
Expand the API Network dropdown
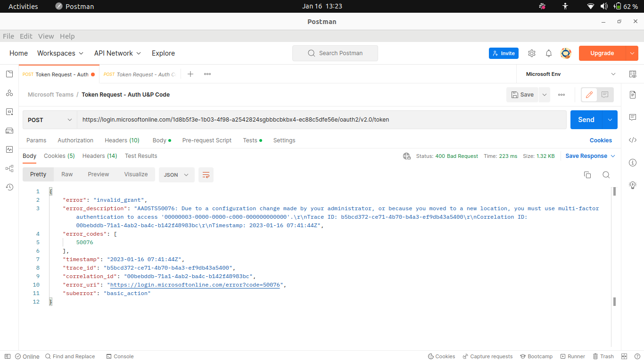[x=117, y=53]
